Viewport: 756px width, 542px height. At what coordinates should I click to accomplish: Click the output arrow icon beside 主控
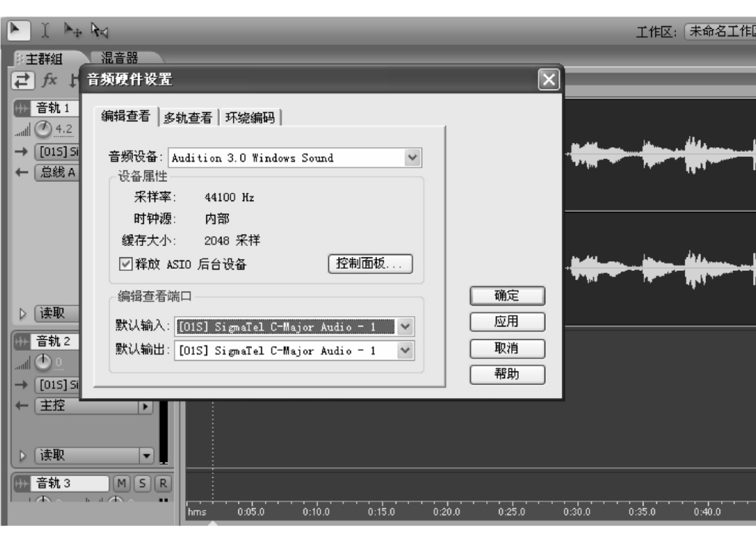[x=21, y=406]
